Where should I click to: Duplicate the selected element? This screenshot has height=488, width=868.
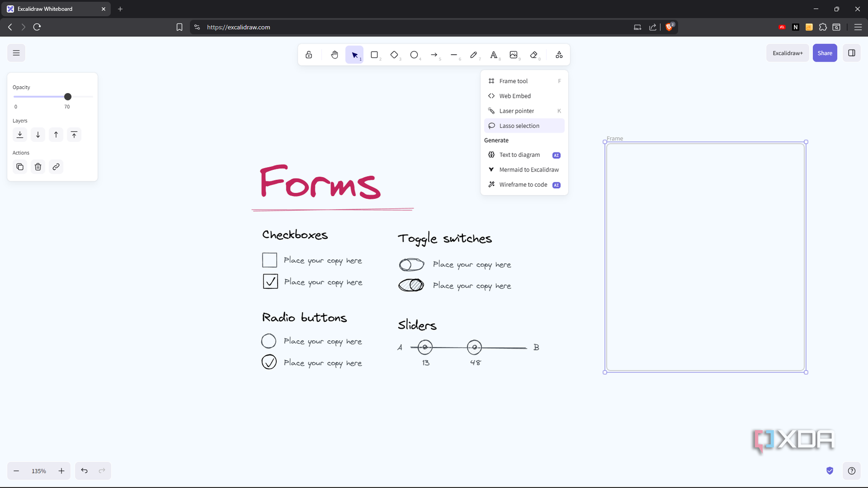20,167
